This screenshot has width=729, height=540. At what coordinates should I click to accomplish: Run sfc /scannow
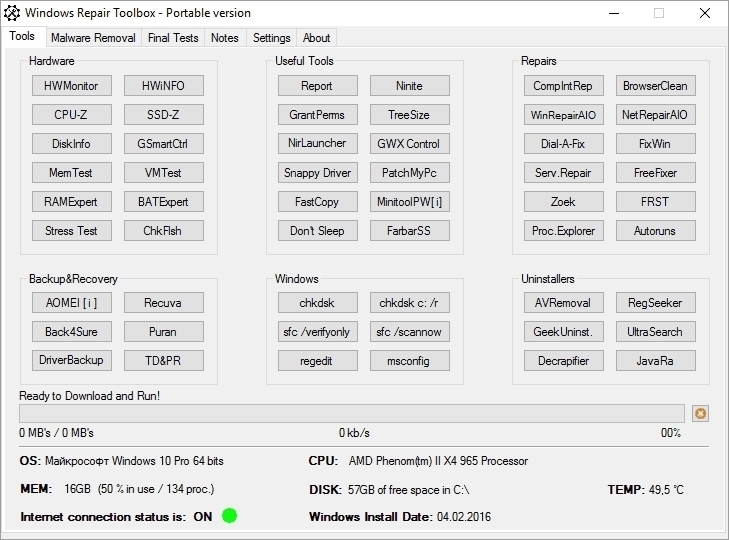[x=410, y=332]
